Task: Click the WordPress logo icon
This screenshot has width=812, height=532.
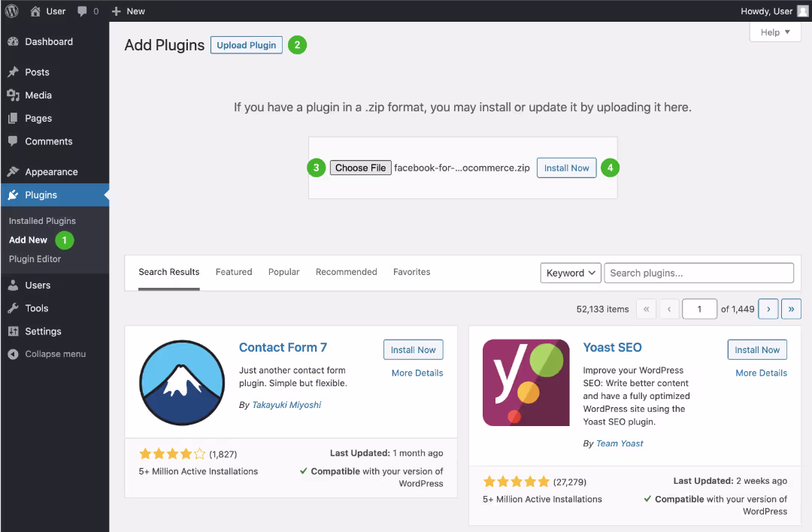Action: [12, 11]
